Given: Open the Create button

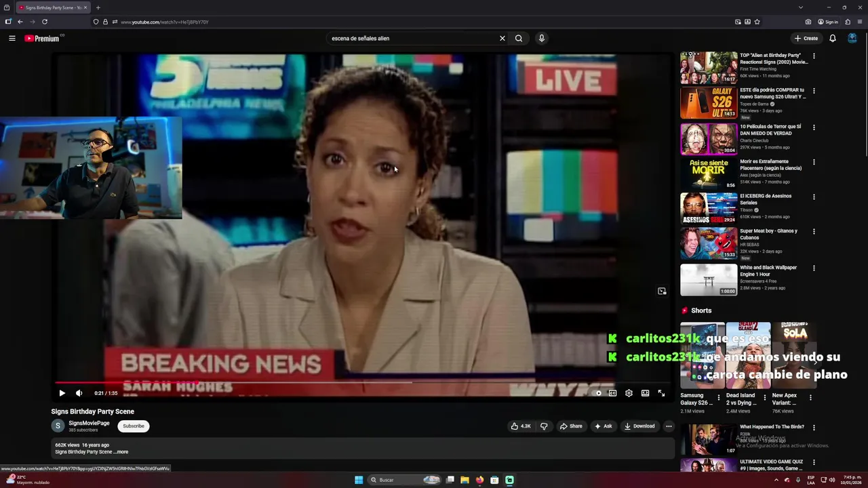Looking at the screenshot, I should click(x=806, y=39).
